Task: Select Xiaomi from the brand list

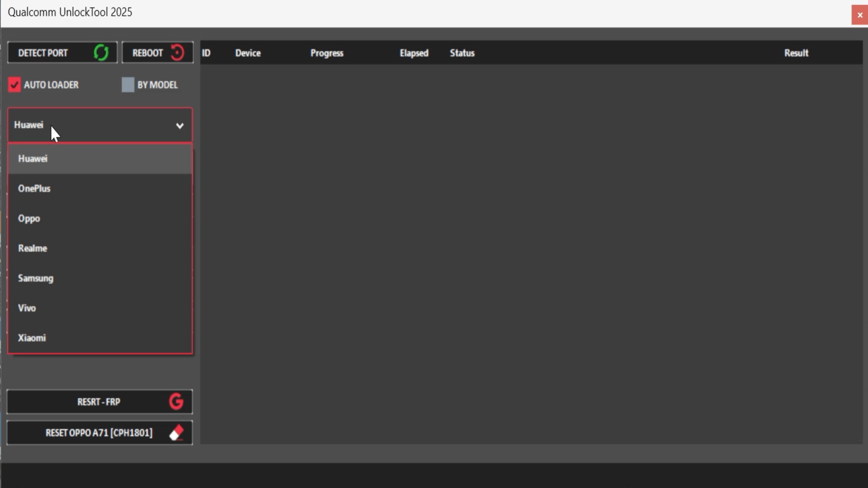Action: point(100,338)
